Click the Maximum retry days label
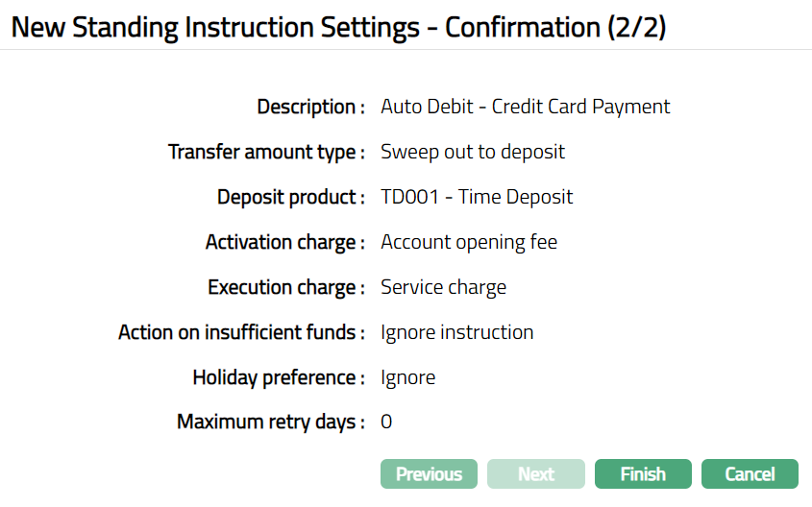This screenshot has width=812, height=507. click(x=271, y=422)
